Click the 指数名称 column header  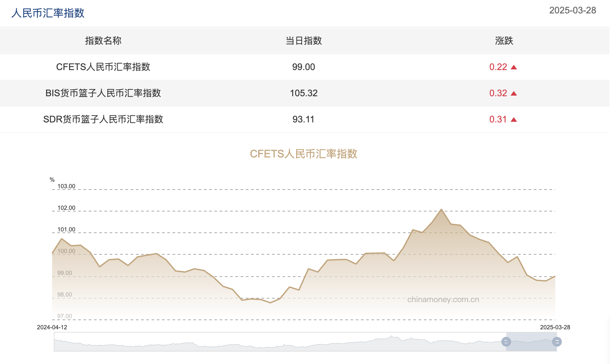tap(102, 41)
